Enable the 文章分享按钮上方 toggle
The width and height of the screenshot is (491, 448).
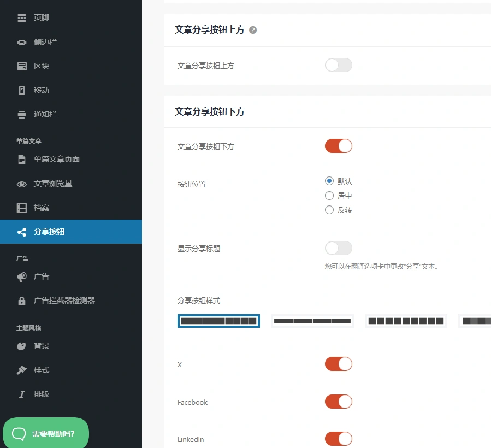(x=338, y=65)
